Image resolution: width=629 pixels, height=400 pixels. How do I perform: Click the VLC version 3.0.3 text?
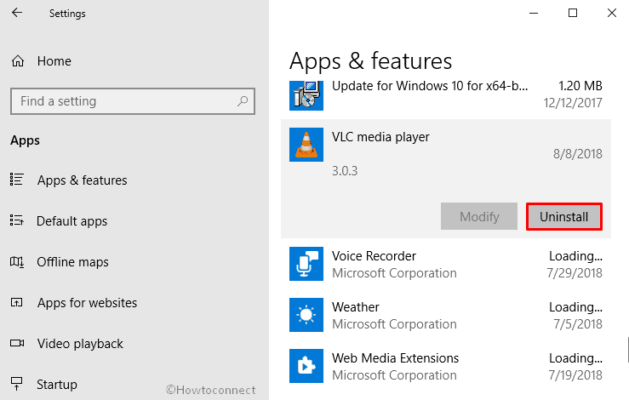click(x=345, y=171)
